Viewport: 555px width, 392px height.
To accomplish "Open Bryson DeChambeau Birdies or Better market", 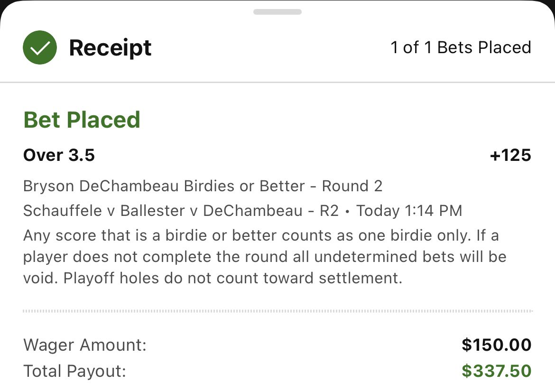I will point(203,186).
